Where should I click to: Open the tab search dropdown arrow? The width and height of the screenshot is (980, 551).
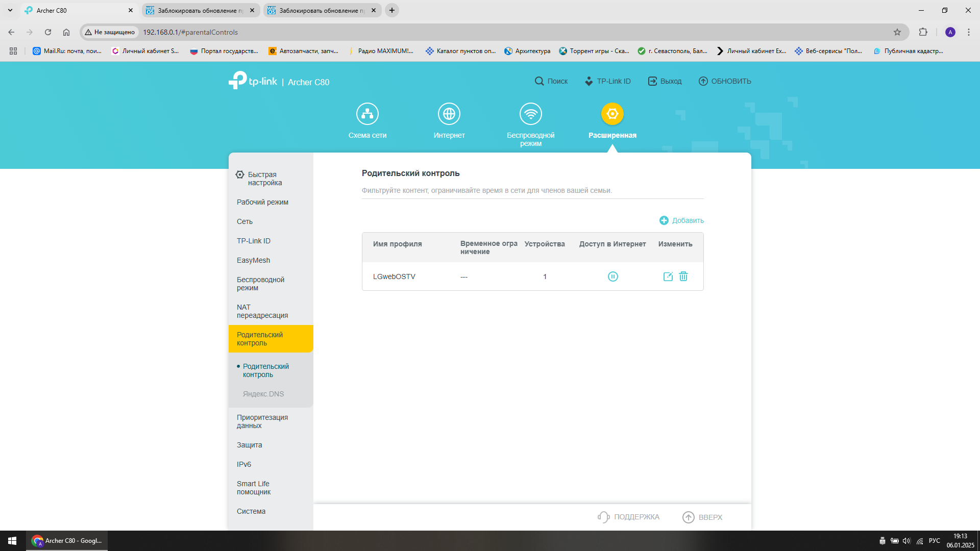point(10,10)
